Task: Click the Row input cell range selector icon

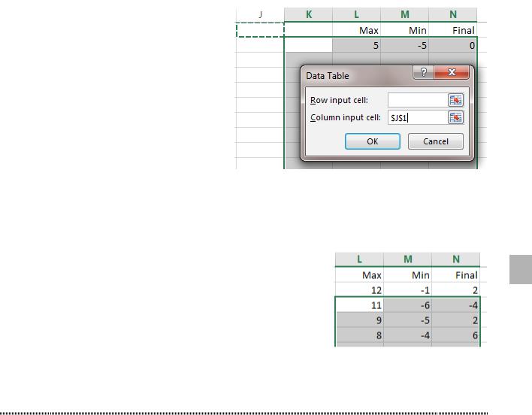Action: coord(455,100)
